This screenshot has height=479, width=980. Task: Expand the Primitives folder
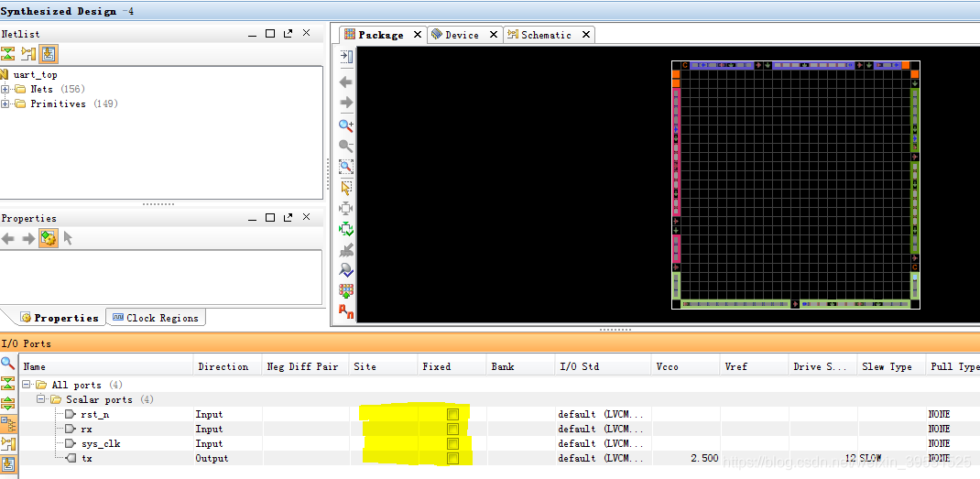click(5, 103)
